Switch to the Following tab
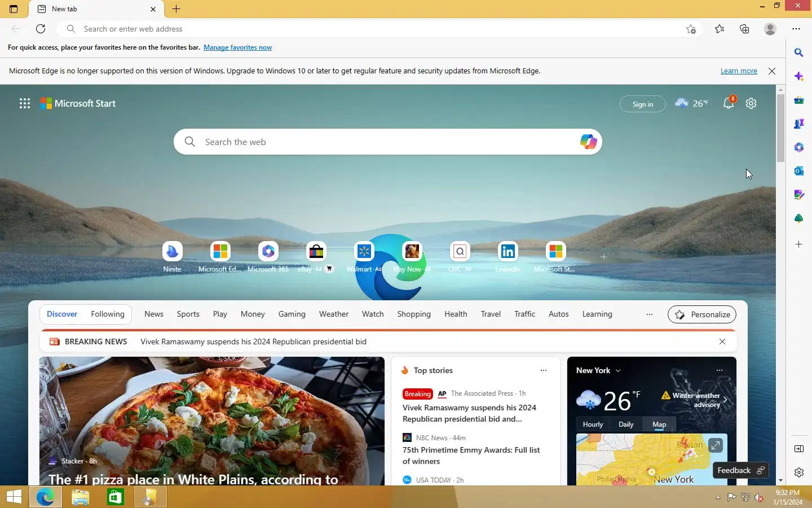 pyautogui.click(x=107, y=314)
